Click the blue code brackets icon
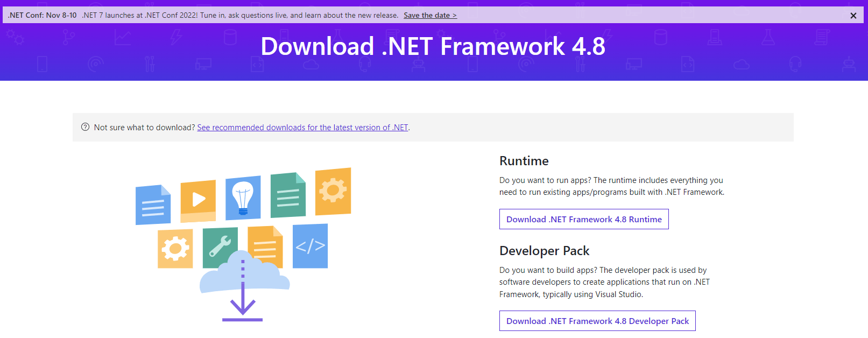868x338 pixels. [x=310, y=246]
